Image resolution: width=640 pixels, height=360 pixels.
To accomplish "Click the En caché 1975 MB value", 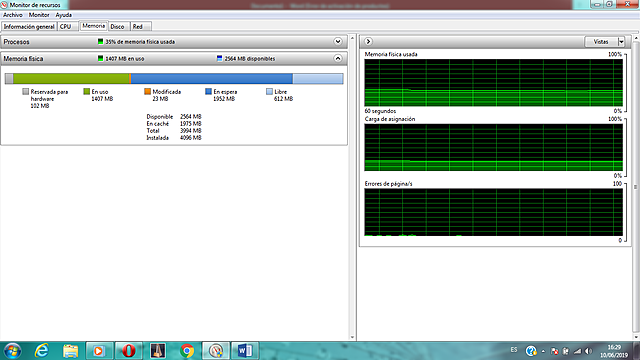I will 191,124.
